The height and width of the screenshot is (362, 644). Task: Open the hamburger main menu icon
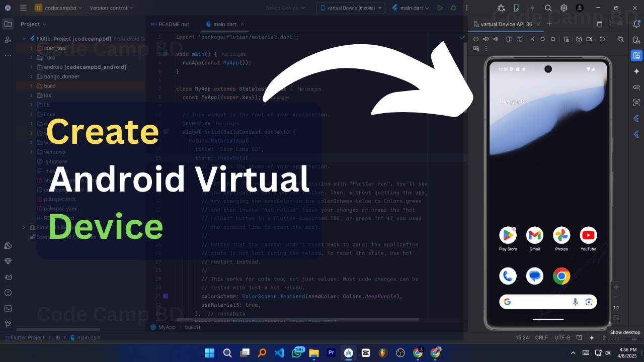coord(23,8)
